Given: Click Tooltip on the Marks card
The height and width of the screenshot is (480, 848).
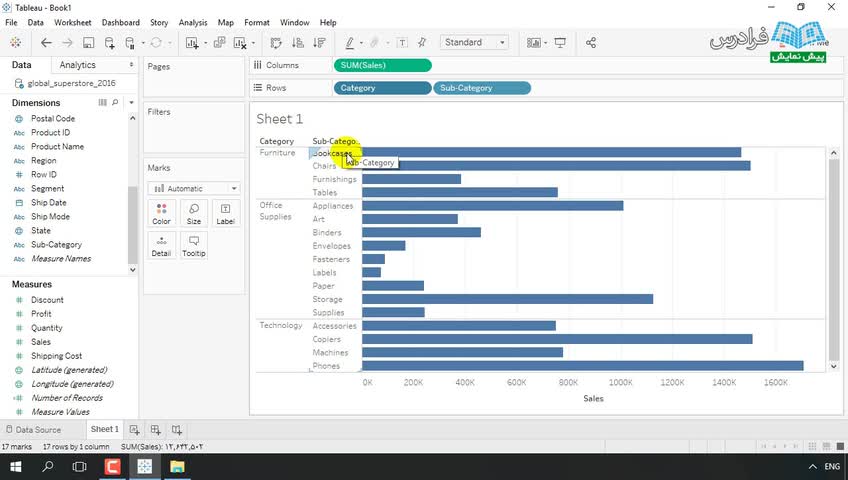Looking at the screenshot, I should [x=194, y=246].
